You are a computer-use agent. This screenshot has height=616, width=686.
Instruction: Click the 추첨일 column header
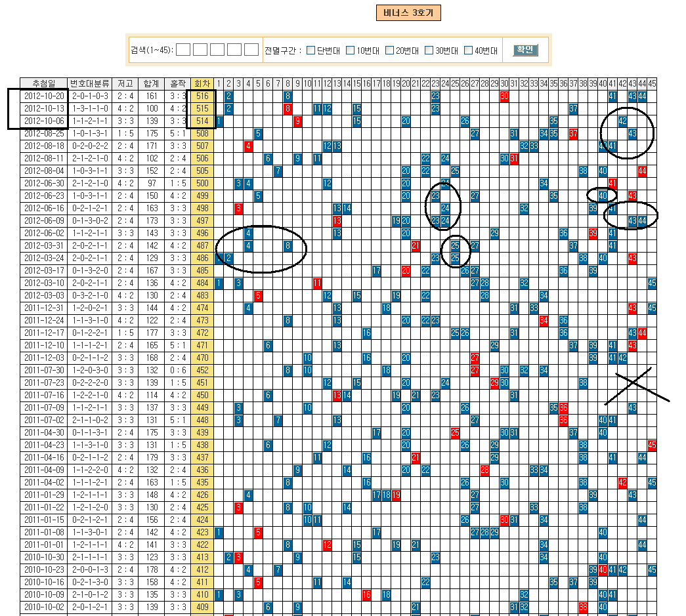[43, 83]
